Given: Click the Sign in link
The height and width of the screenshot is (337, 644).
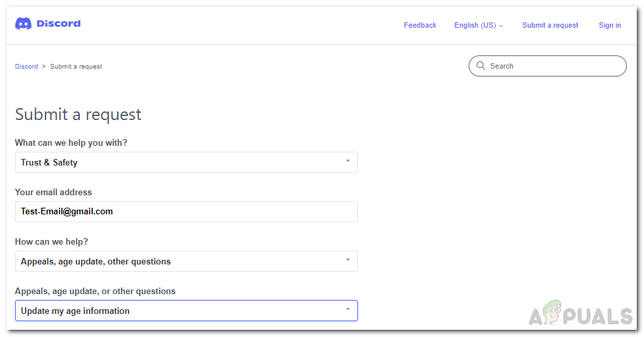Looking at the screenshot, I should click(609, 25).
